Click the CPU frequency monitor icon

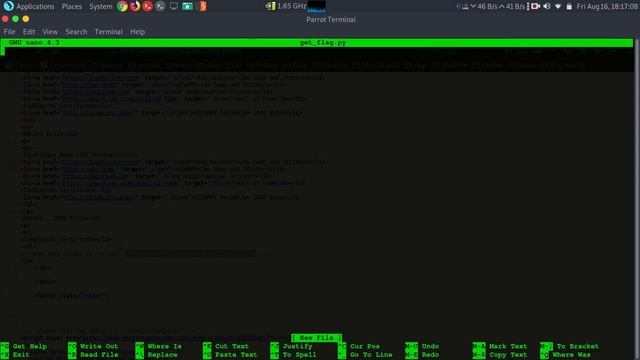(x=270, y=6)
